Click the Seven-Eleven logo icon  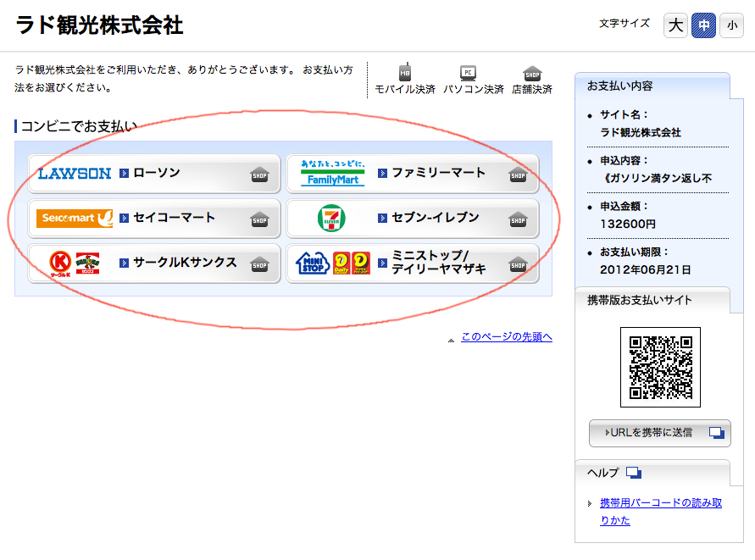click(x=331, y=219)
